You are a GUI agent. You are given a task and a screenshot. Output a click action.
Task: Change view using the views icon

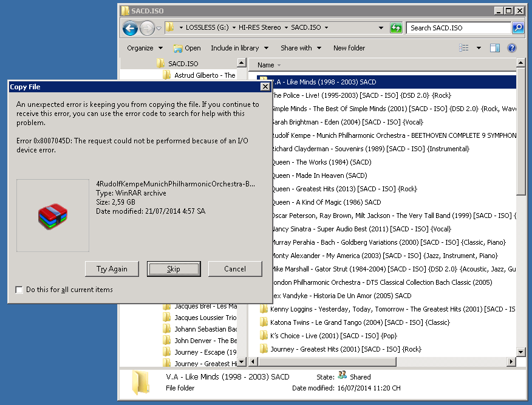[464, 48]
